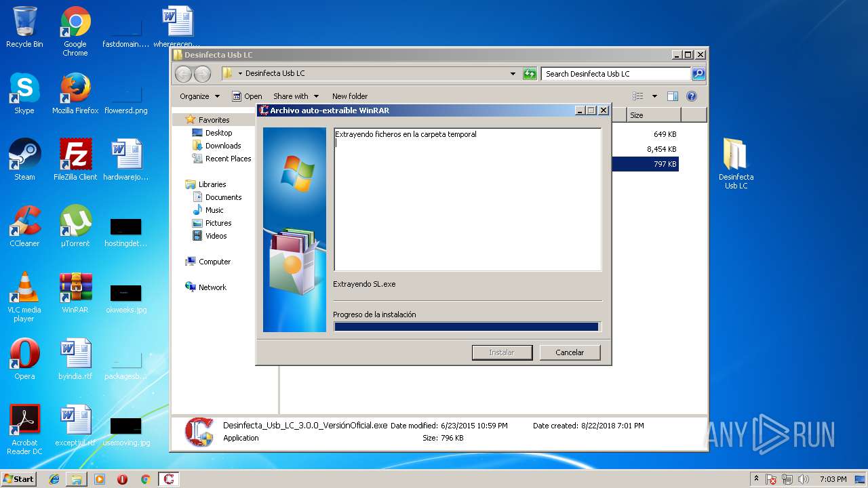Open Music library in navigation pane
868x488 pixels.
coord(214,210)
